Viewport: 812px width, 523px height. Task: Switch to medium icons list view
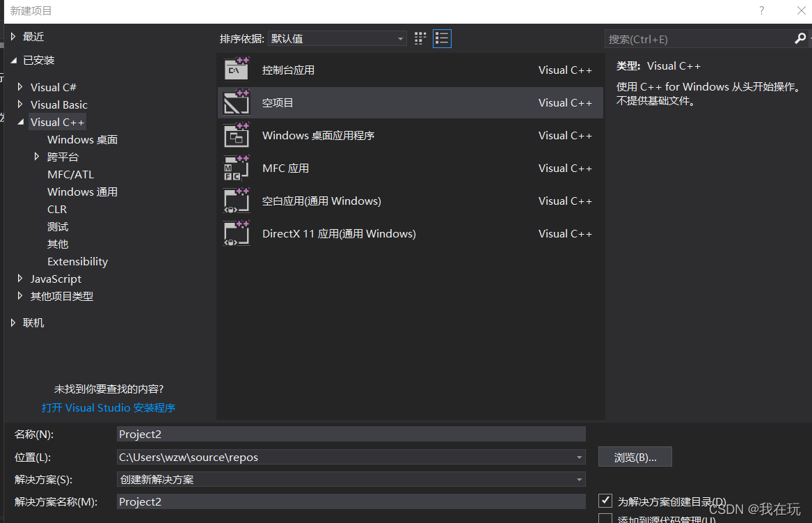[x=442, y=38]
